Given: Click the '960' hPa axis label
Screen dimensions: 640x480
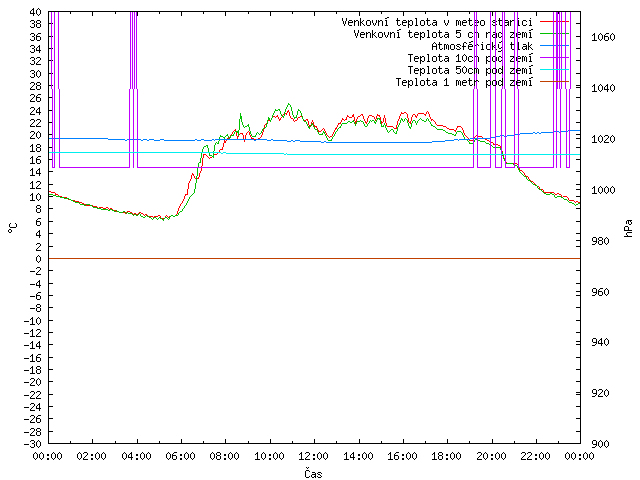Looking at the screenshot, I should (x=600, y=292).
